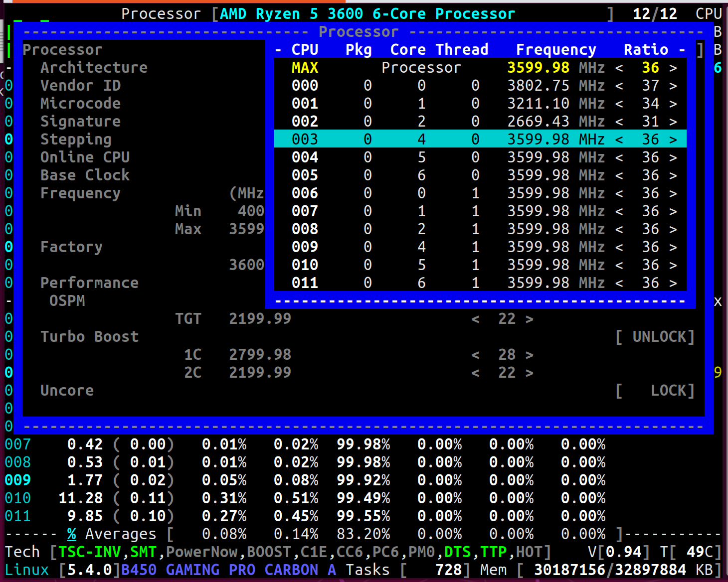The image size is (728, 582).
Task: Click the % Averages toggle in footer
Action: [112, 534]
